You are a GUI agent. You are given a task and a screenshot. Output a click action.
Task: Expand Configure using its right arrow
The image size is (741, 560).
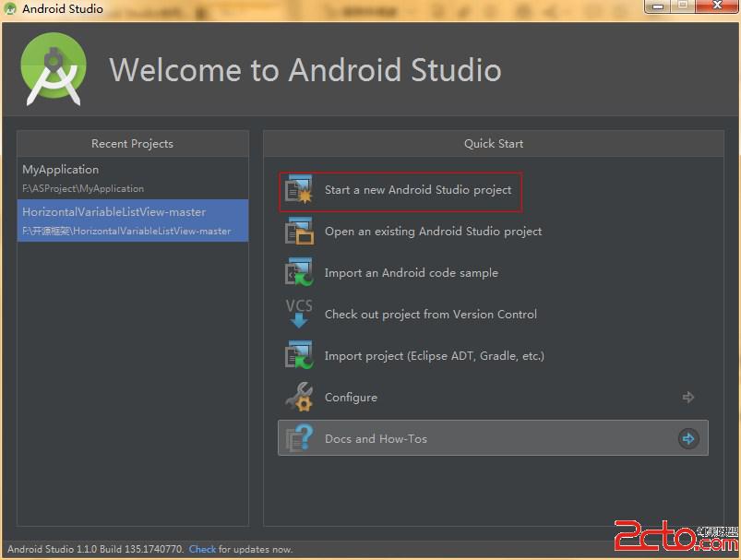click(688, 398)
